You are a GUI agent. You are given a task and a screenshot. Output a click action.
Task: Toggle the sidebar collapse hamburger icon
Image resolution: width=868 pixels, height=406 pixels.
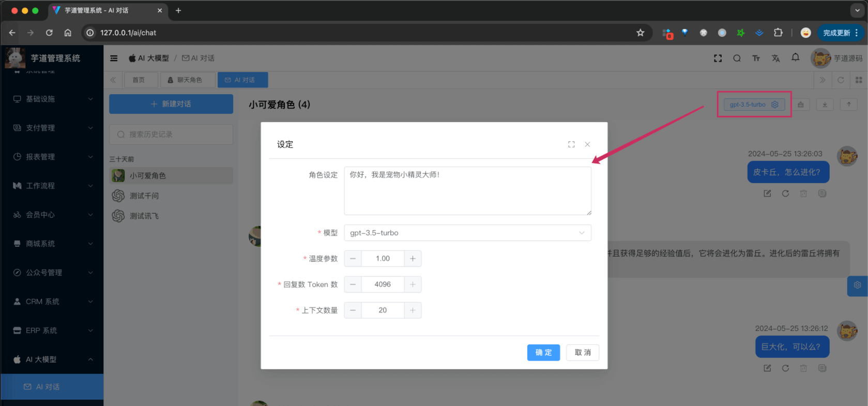pyautogui.click(x=114, y=58)
